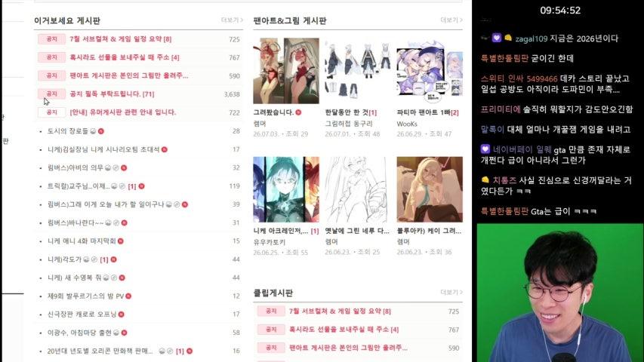This screenshot has height=362, width=644.
Task: Open 더보기 for 클립게시판
Action: pyautogui.click(x=451, y=292)
